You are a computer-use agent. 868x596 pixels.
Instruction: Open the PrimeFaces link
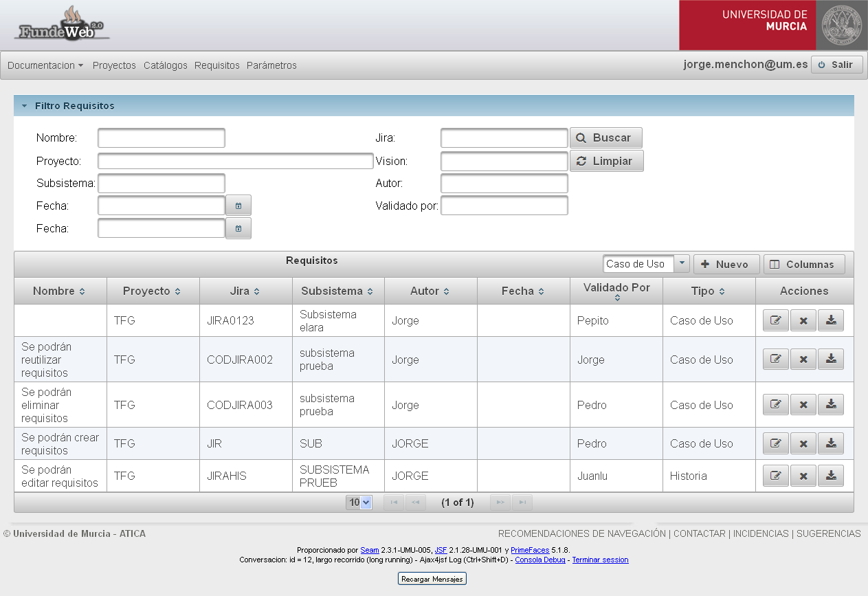(x=530, y=550)
